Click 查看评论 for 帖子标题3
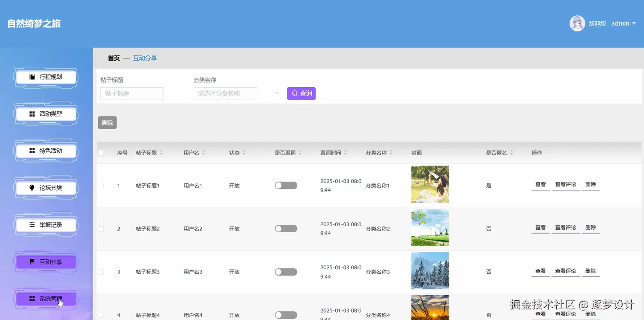The height and width of the screenshot is (320, 644). tap(565, 271)
